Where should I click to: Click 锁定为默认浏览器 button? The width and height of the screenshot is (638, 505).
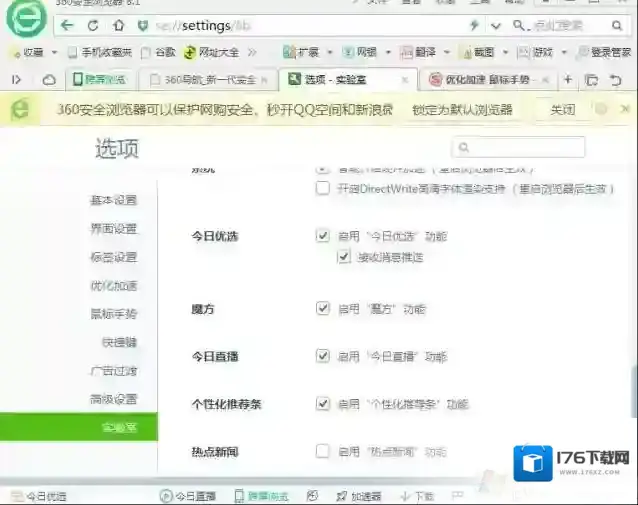462,109
